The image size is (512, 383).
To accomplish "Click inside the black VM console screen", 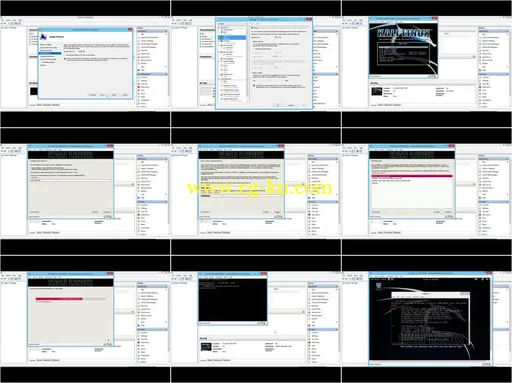I will (233, 300).
